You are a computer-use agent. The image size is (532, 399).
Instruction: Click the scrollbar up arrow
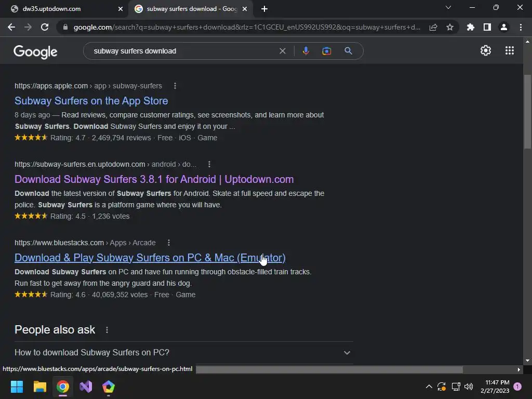pyautogui.click(x=527, y=42)
